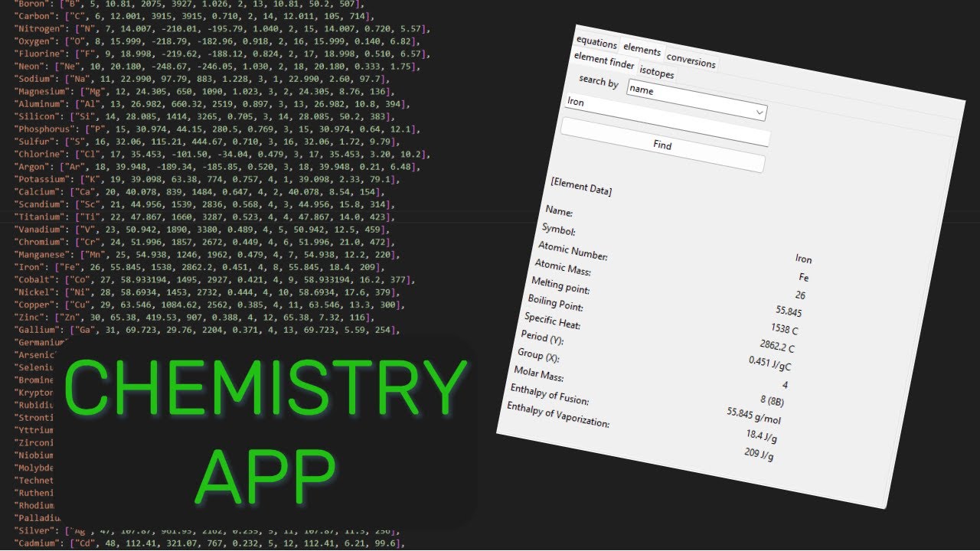Open the element finder sub-tab
This screenshot has width=980, height=551.
(604, 61)
